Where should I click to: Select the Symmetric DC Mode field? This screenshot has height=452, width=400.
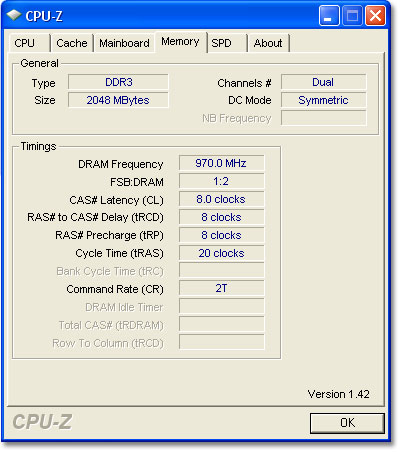point(323,100)
